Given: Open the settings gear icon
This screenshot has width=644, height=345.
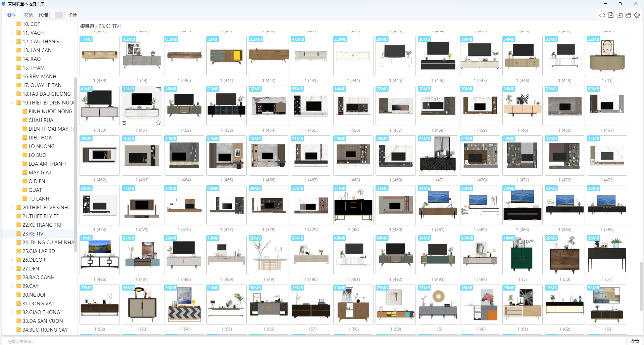Looking at the screenshot, I should pyautogui.click(x=637, y=15).
